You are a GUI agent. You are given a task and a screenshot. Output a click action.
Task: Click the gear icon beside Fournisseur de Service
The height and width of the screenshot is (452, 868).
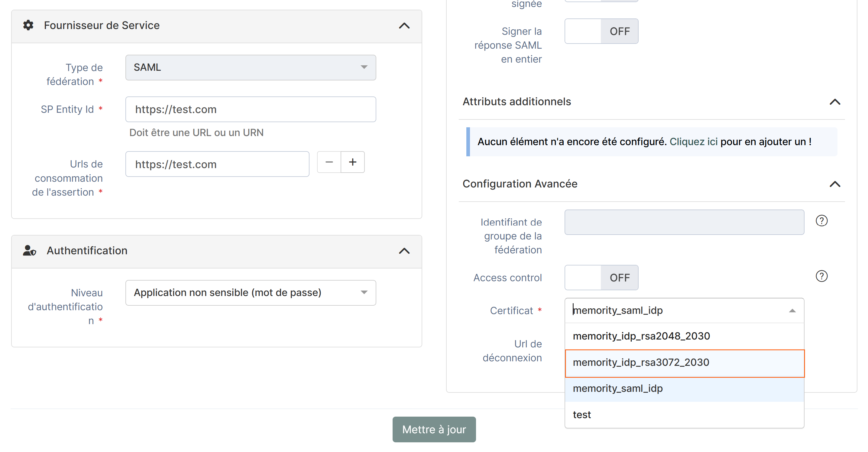(28, 25)
